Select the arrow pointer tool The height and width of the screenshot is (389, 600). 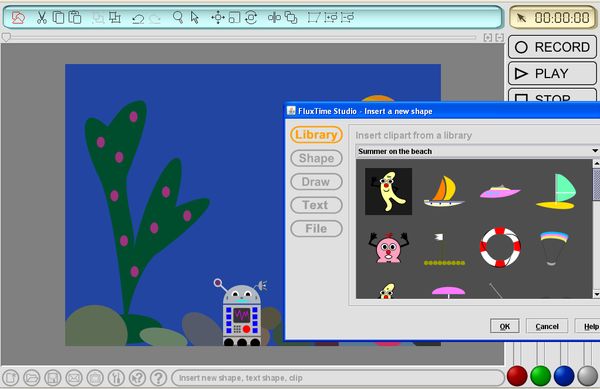coord(195,18)
